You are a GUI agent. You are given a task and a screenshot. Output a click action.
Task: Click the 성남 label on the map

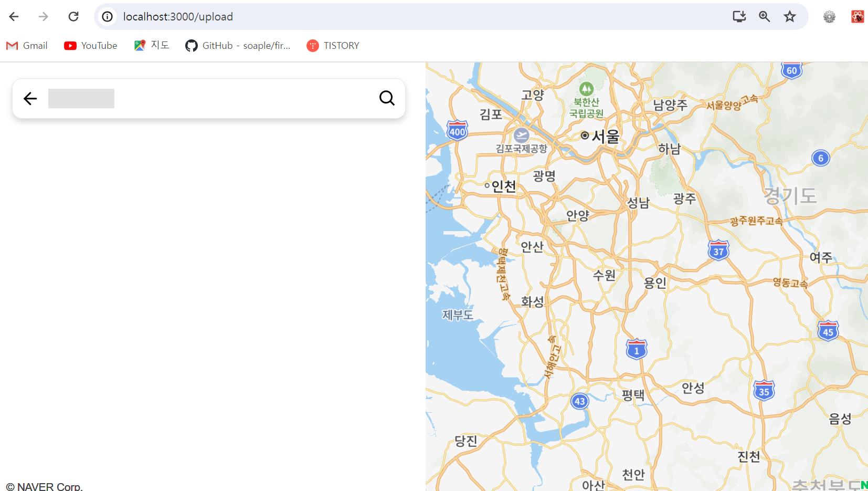[x=639, y=203]
